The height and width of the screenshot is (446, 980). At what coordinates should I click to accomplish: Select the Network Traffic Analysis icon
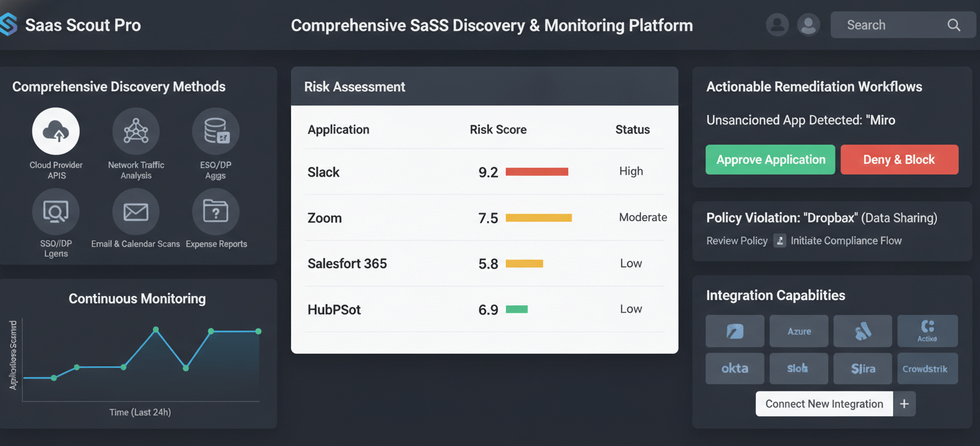point(136,131)
